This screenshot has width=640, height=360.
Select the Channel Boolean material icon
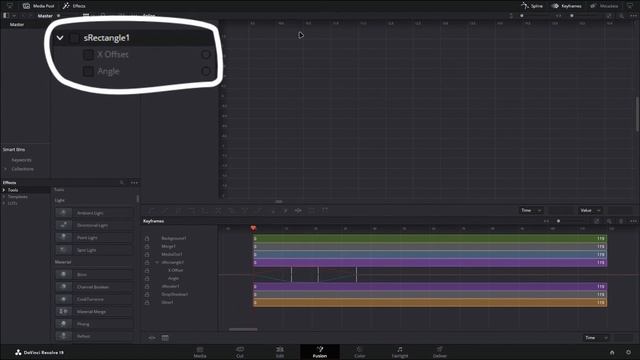pos(63,287)
